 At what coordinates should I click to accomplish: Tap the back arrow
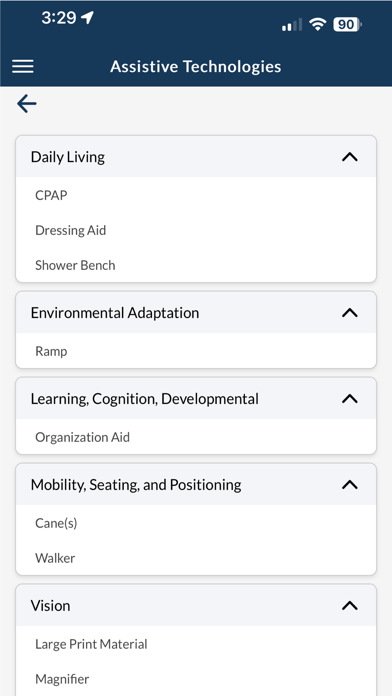coord(27,104)
